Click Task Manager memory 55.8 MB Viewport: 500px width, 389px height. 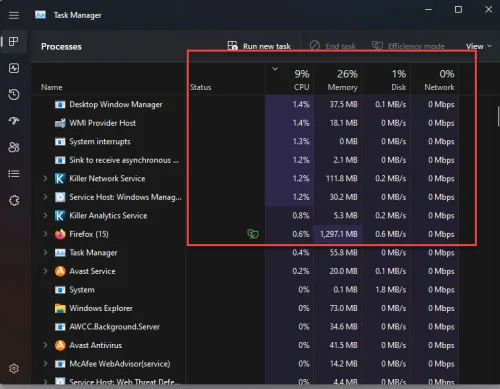pyautogui.click(x=344, y=253)
